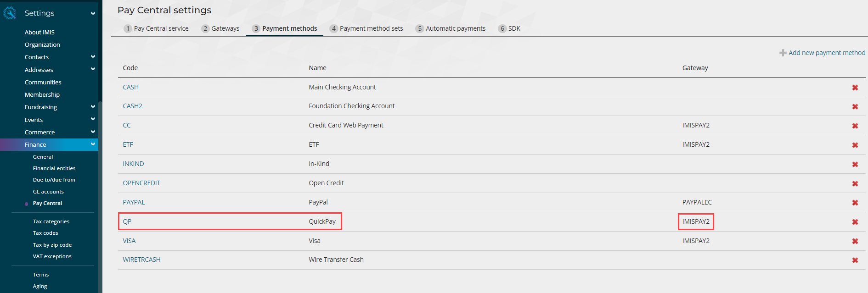Viewport: 868px width, 293px height.
Task: Remove the VISA payment method
Action: coord(855,241)
